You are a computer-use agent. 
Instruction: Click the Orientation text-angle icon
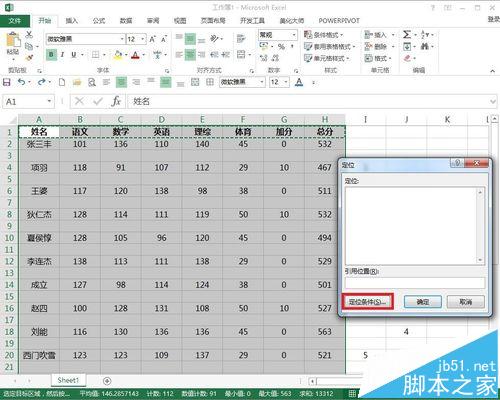coord(214,39)
